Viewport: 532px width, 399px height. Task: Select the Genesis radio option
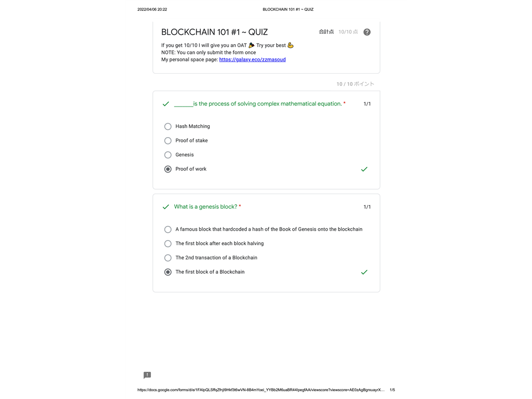tap(168, 155)
